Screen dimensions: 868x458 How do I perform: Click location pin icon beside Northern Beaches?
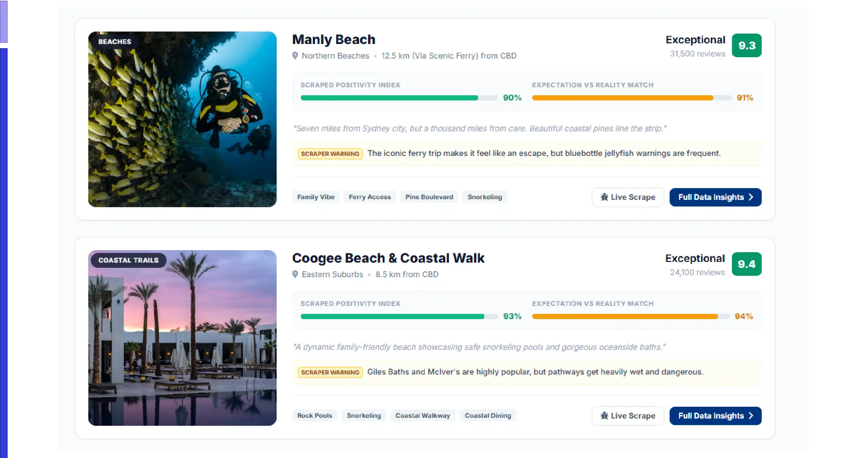pyautogui.click(x=295, y=56)
